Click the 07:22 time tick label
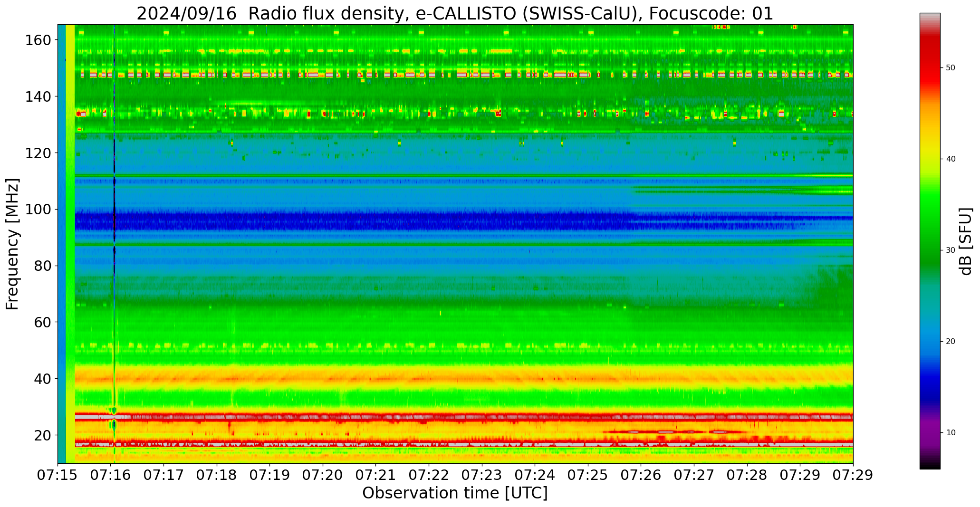Screen dimensions: 980x507 coord(429,475)
